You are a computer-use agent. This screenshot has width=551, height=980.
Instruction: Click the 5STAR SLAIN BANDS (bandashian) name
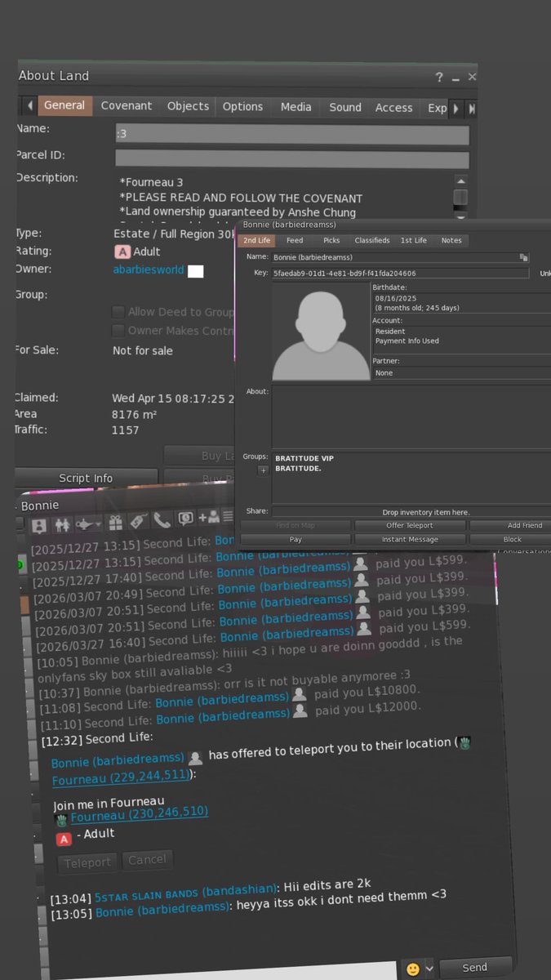[x=187, y=893]
